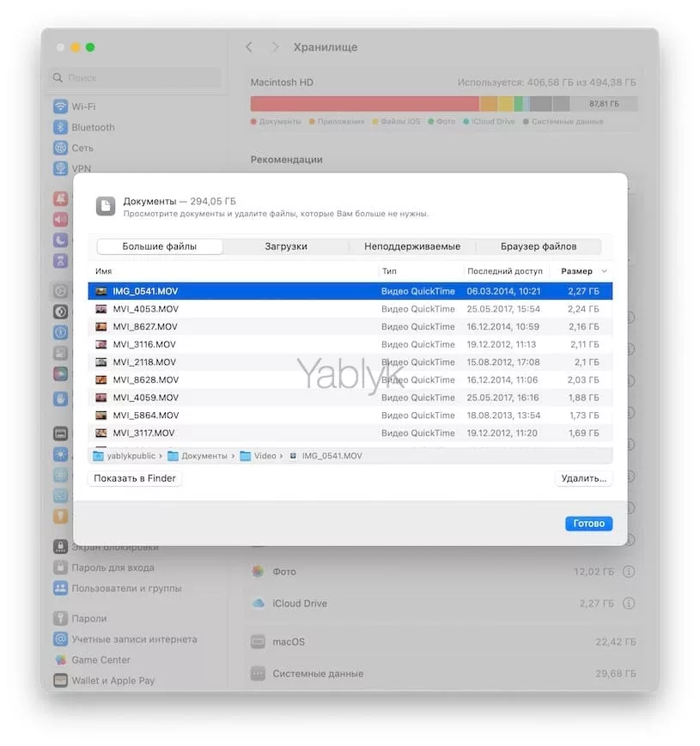Click info icon next to Фото
Image resolution: width=700 pixels, height=746 pixels.
pyautogui.click(x=629, y=572)
